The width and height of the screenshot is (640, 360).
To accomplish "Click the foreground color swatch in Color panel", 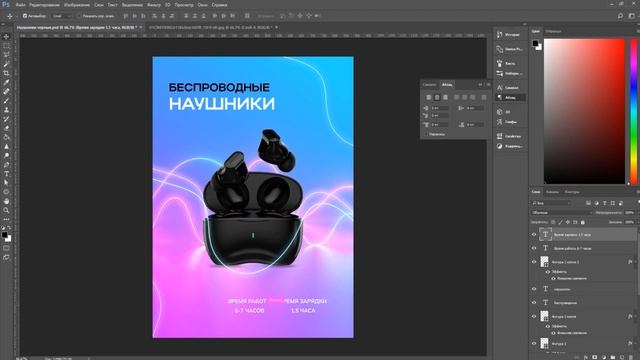I will (535, 43).
